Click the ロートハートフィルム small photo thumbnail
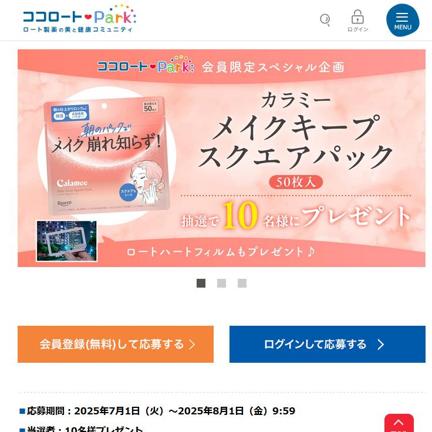The image size is (432, 432). (x=67, y=241)
